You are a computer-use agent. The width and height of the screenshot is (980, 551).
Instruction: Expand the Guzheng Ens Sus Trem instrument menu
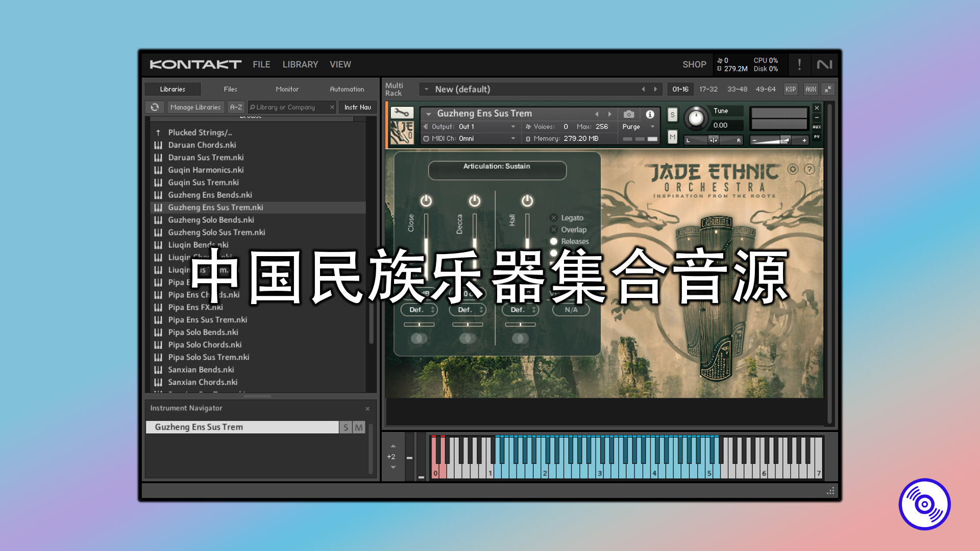[x=429, y=114]
